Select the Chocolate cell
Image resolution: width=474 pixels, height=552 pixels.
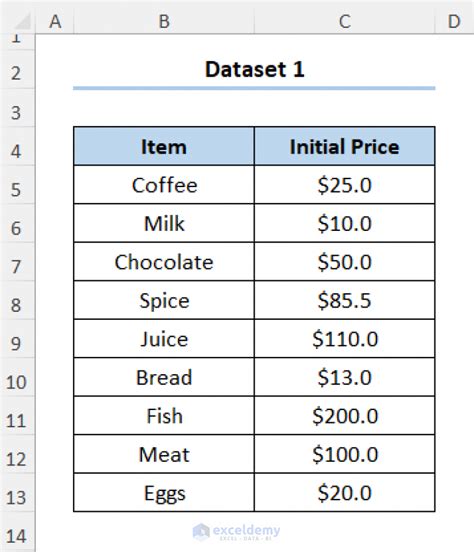pos(164,262)
